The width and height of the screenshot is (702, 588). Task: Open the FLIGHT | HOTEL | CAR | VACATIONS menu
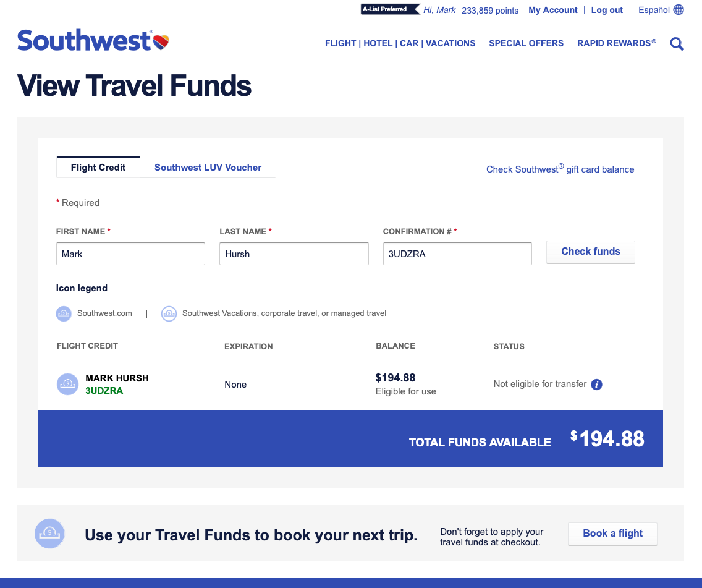400,43
